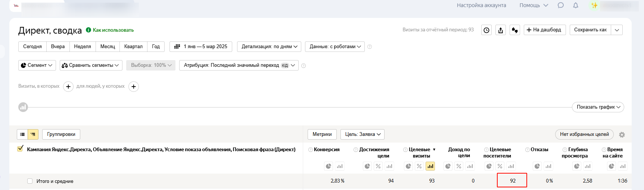Open 'Сравнить сегменты' dropdown
The image size is (644, 190).
point(91,65)
